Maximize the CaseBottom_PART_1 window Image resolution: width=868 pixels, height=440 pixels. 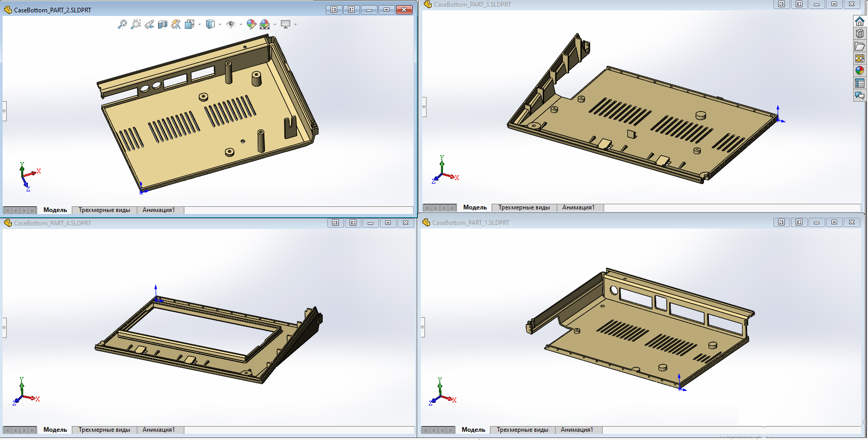(834, 222)
